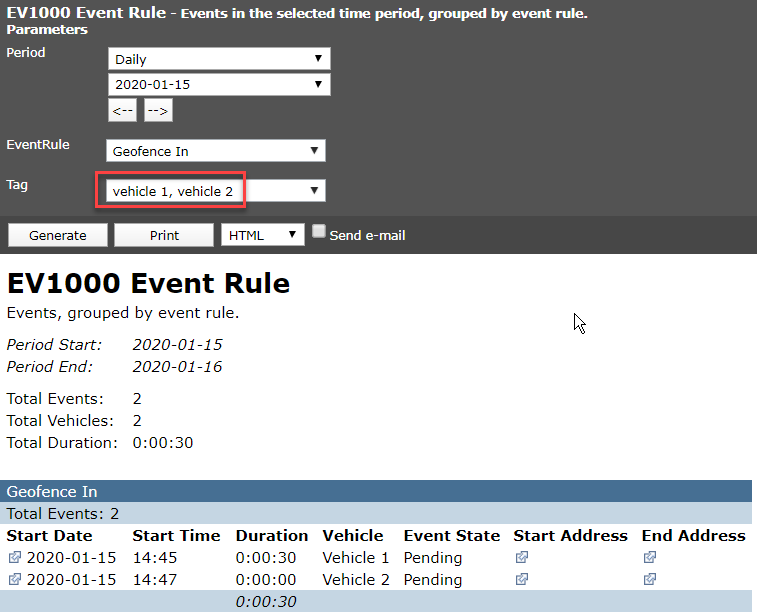Viewport: 757px width, 616px height.
Task: Open the Tag dropdown with vehicle 1, vehicle 2
Action: (216, 191)
